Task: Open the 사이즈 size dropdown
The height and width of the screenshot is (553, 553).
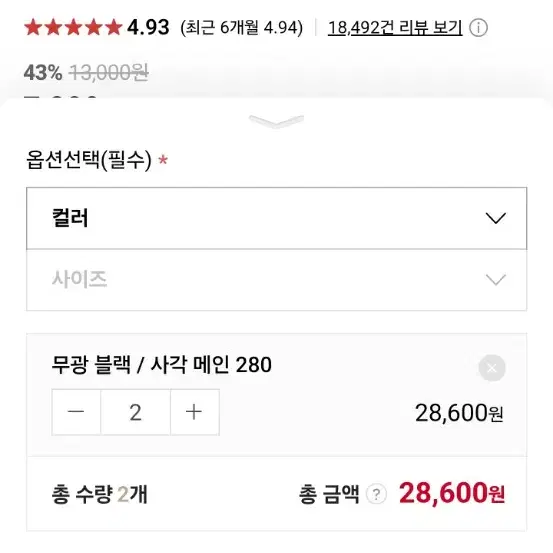Action: [276, 280]
